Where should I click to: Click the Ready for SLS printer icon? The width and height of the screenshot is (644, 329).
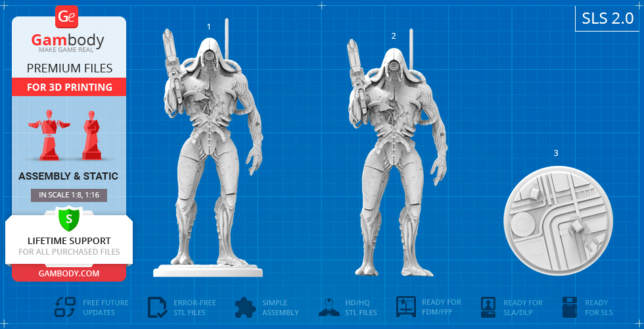[x=570, y=307]
